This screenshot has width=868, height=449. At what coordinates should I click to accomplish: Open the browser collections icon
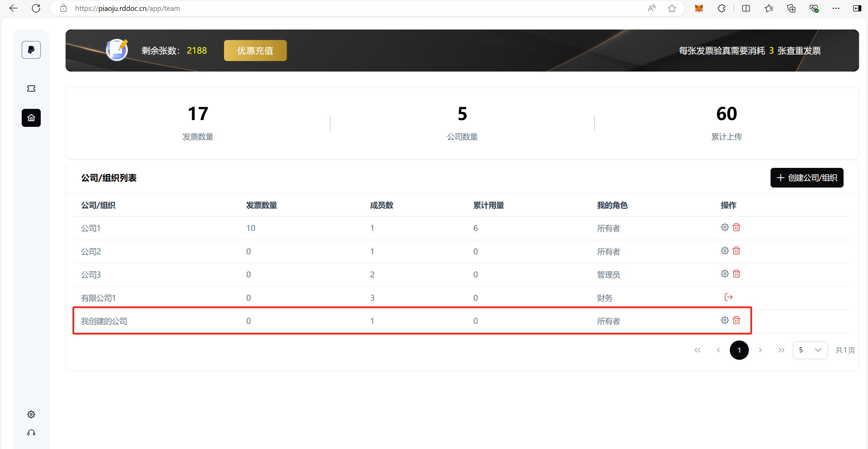click(791, 8)
